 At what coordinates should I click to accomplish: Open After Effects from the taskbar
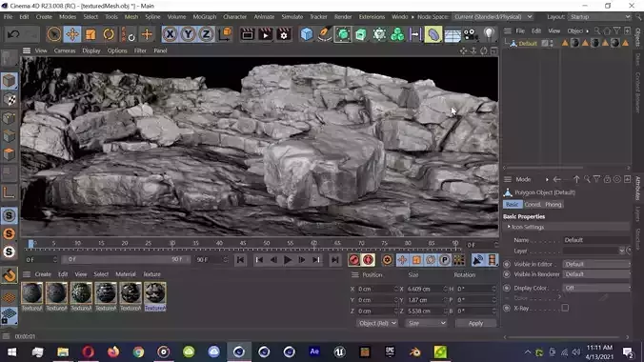[314, 352]
